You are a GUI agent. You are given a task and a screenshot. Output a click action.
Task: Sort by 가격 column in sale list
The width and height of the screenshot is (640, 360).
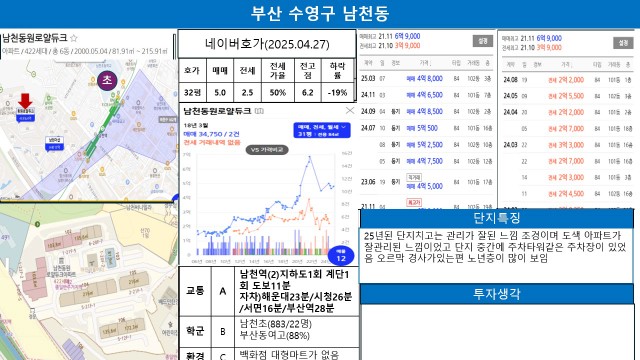coord(425,63)
